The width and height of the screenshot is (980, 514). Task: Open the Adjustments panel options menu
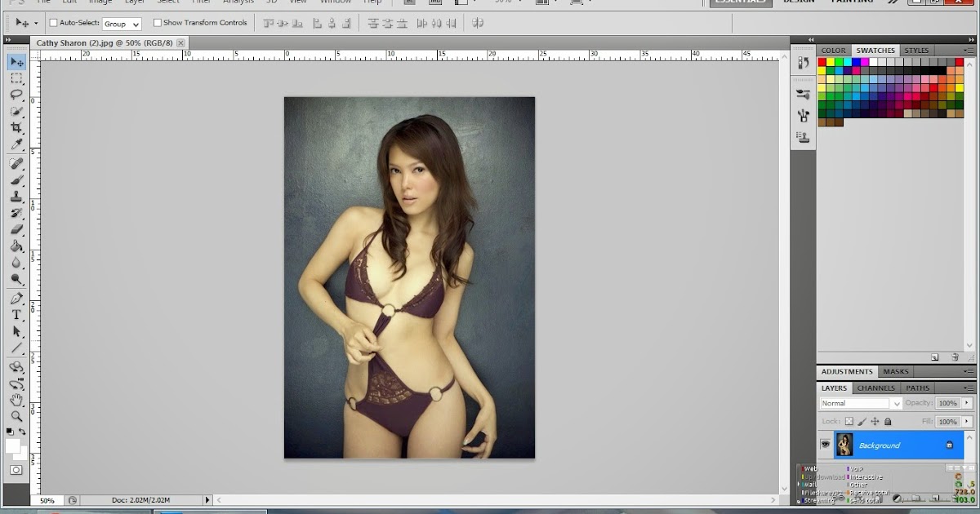click(968, 372)
